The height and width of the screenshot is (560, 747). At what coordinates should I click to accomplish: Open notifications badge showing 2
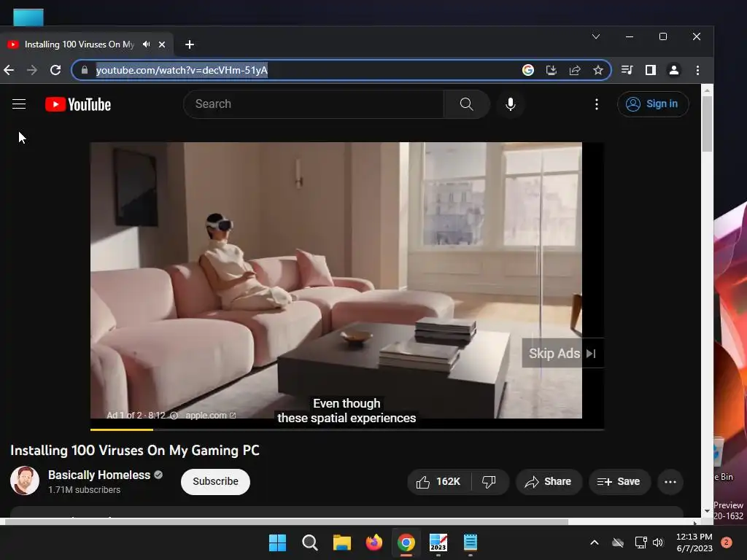[x=727, y=542]
